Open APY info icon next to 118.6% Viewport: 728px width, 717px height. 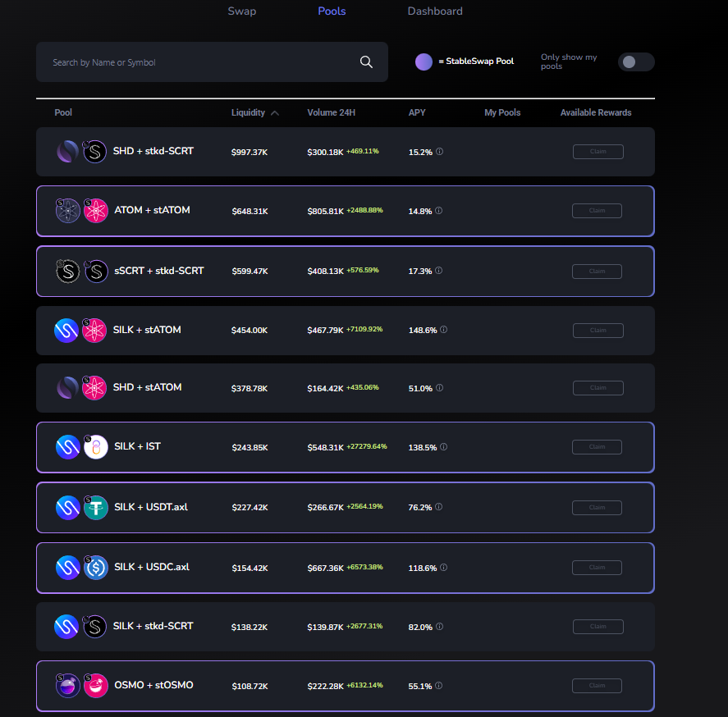443,568
